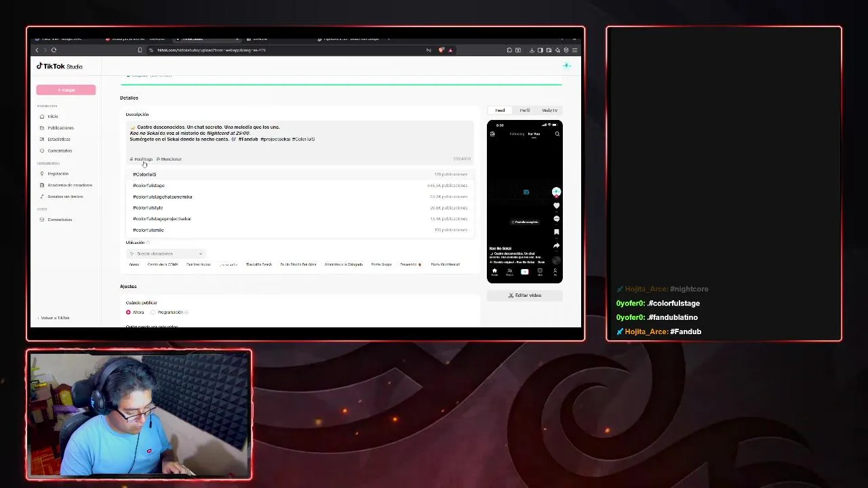
Task: Click Profile icon in preview bottom bar
Action: tap(555, 272)
